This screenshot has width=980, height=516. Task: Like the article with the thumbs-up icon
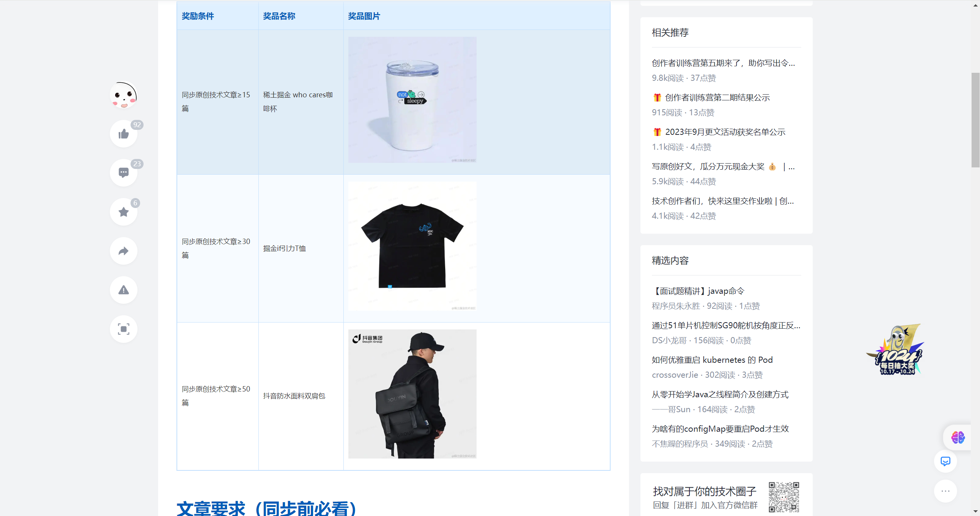click(x=123, y=133)
